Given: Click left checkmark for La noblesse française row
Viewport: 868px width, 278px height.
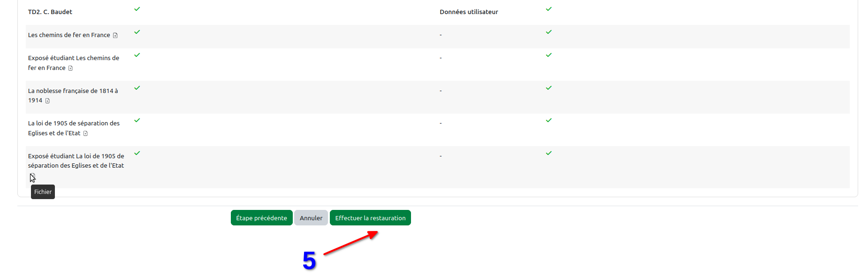Looking at the screenshot, I should (x=137, y=88).
